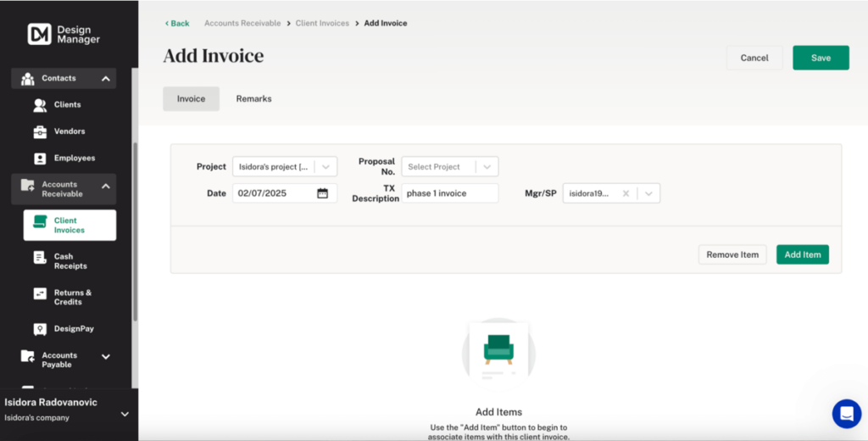
Task: Click the Add Invoice page heading
Action: [x=213, y=56]
